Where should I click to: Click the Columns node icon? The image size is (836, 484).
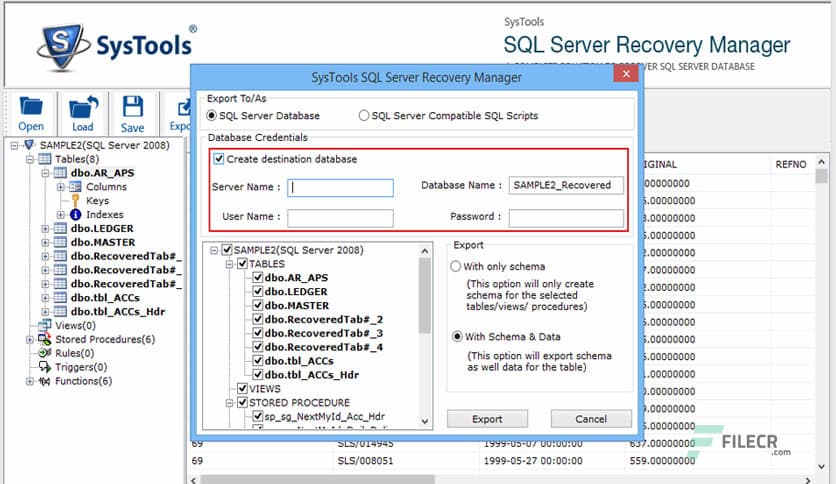coord(76,187)
